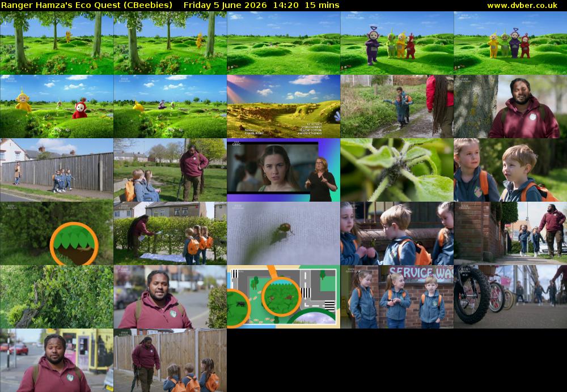Open thumbnail of ranger and children by tall wooden fence

[x=170, y=361]
